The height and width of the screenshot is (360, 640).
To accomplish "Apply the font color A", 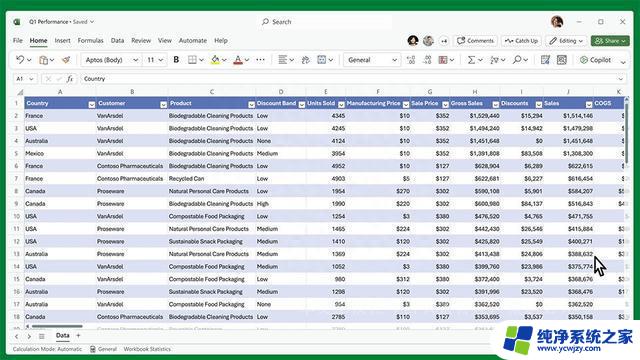I will coord(238,60).
